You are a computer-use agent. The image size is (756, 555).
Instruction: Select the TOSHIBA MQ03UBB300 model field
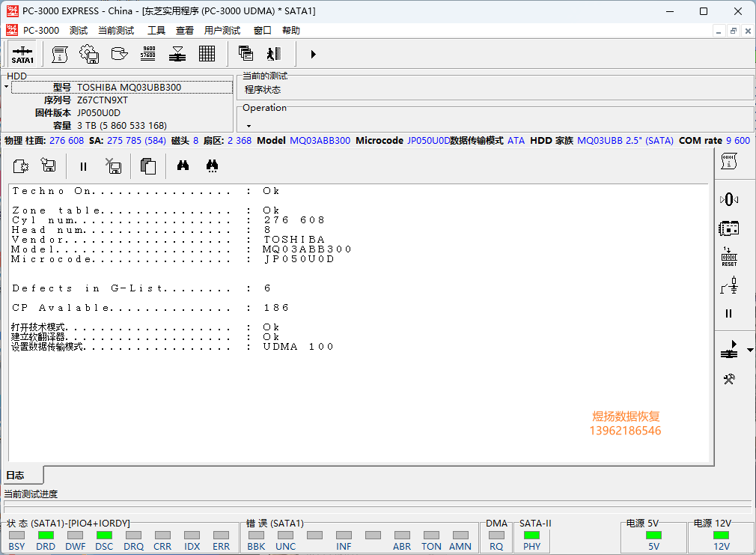(122, 88)
